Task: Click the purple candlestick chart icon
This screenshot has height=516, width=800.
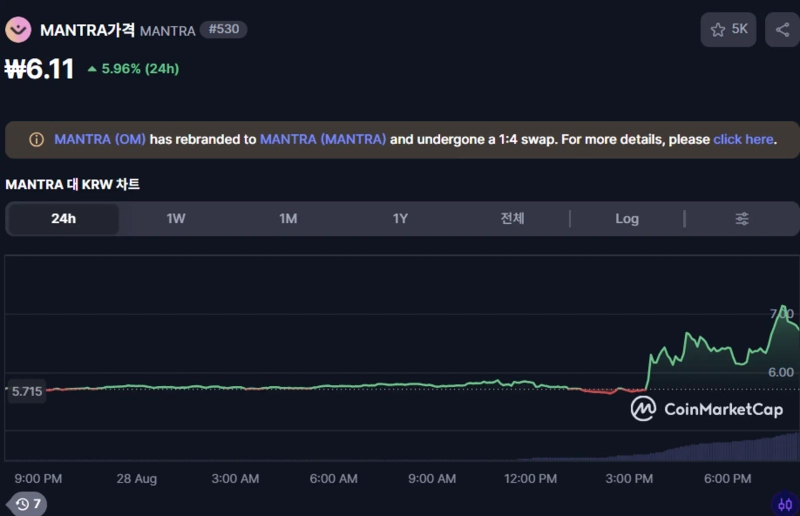Action: point(785,504)
